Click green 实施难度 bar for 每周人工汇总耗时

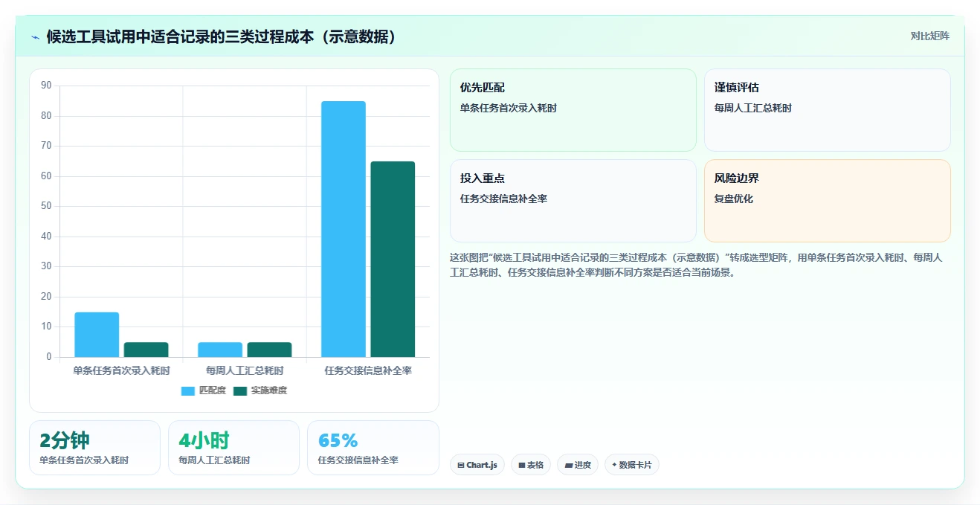pyautogui.click(x=269, y=350)
